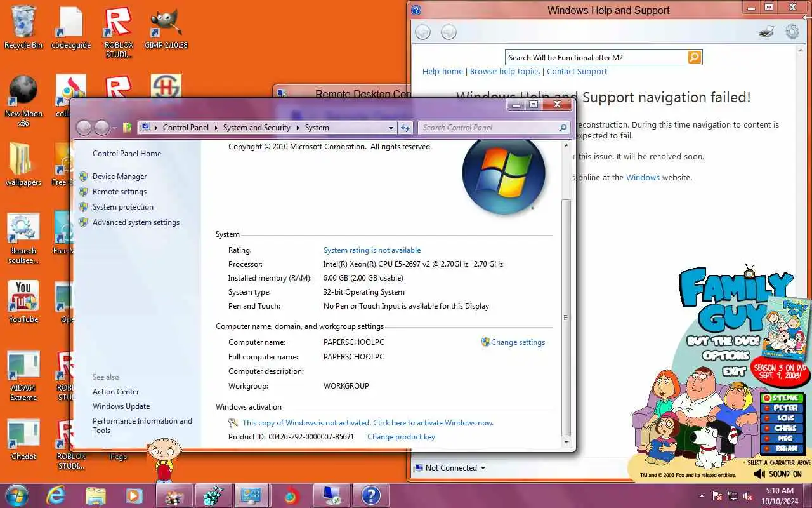Viewport: 812px width, 508px height.
Task: Click OPTIONS in the Family Guy widget
Action: point(726,356)
